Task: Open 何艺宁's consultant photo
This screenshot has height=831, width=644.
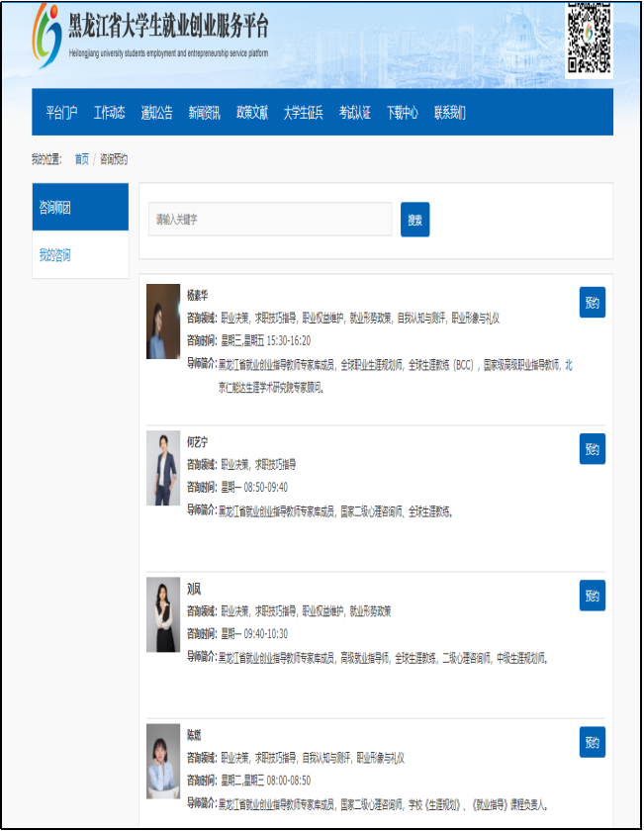Action: (x=163, y=468)
